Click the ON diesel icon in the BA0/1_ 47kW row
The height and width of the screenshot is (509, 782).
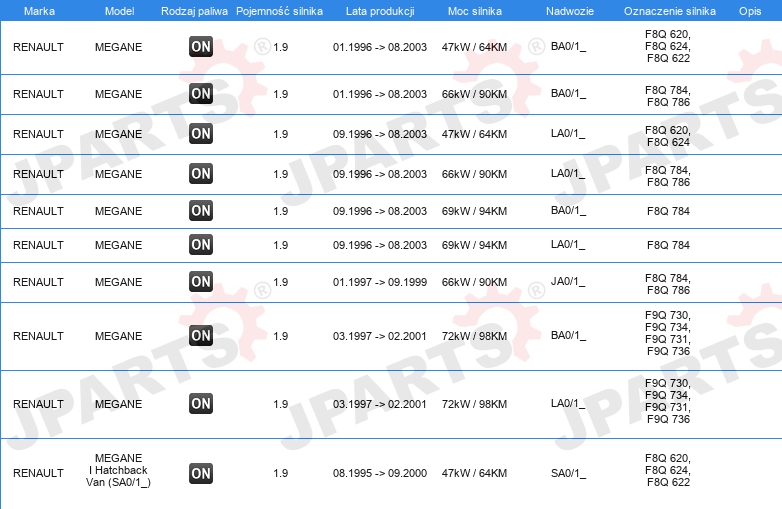tap(201, 47)
